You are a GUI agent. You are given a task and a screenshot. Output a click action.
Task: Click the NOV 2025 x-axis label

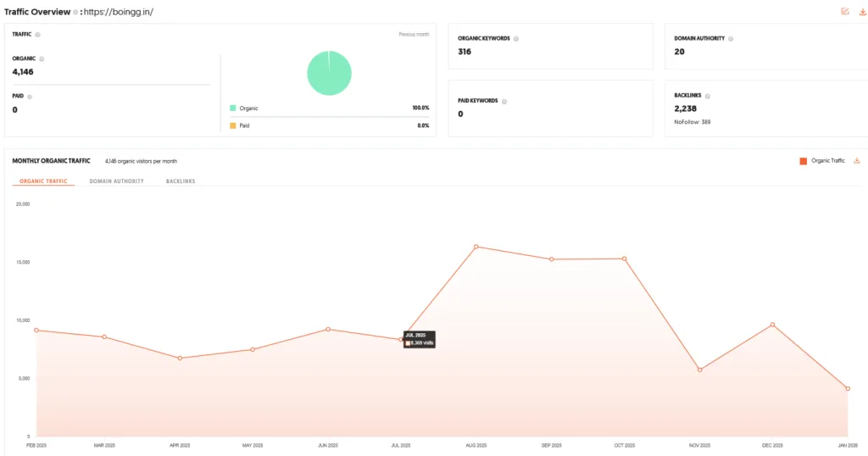(700, 446)
